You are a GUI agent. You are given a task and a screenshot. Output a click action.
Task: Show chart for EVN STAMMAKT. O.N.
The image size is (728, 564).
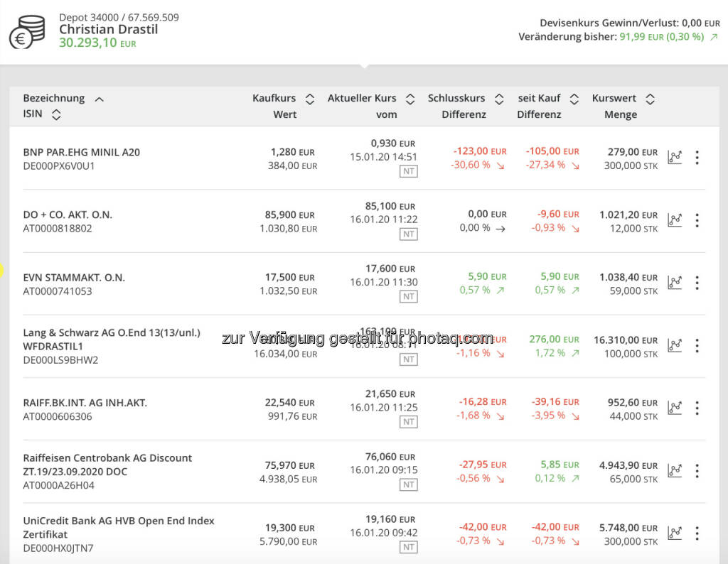[x=674, y=283]
